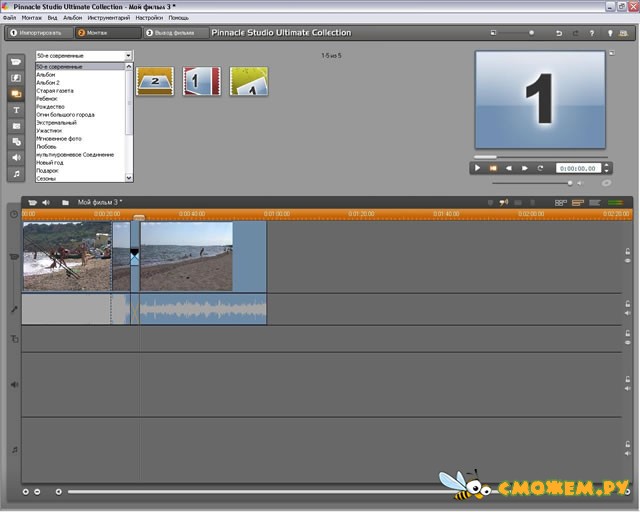Viewport: 640px width, 512px height.
Task: Open the Файл menu
Action: (9, 18)
